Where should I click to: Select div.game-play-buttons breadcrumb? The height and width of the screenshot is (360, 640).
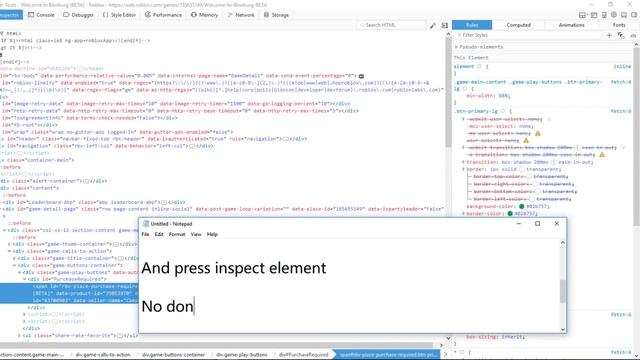click(x=242, y=355)
